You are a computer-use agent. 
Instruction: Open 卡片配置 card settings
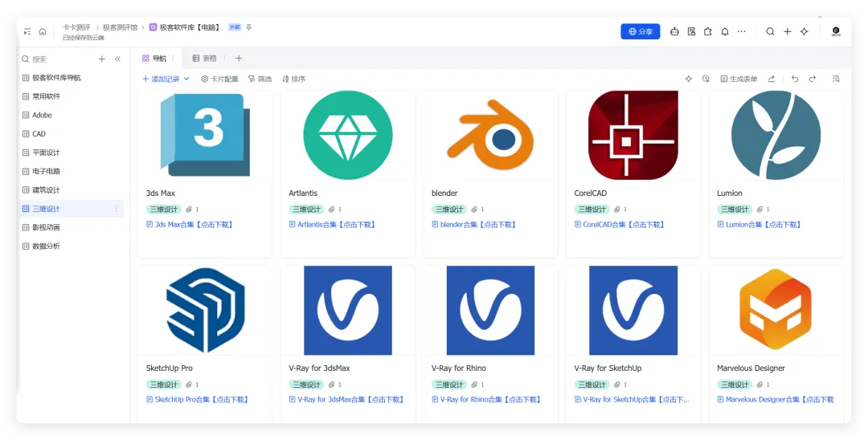219,79
